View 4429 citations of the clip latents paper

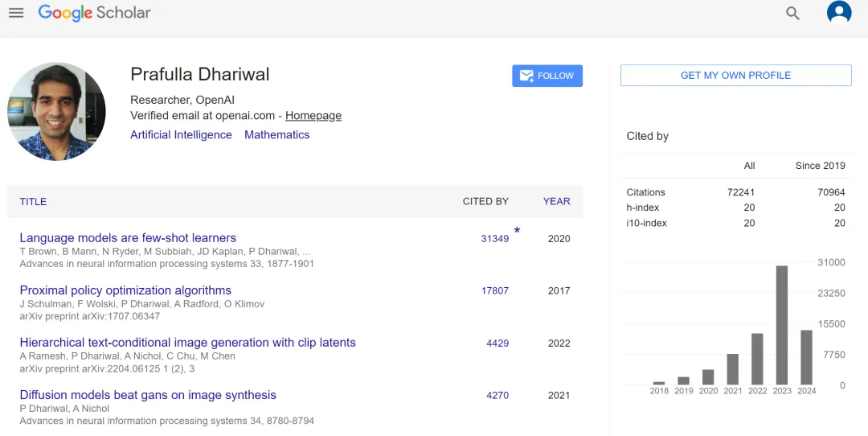tap(497, 343)
